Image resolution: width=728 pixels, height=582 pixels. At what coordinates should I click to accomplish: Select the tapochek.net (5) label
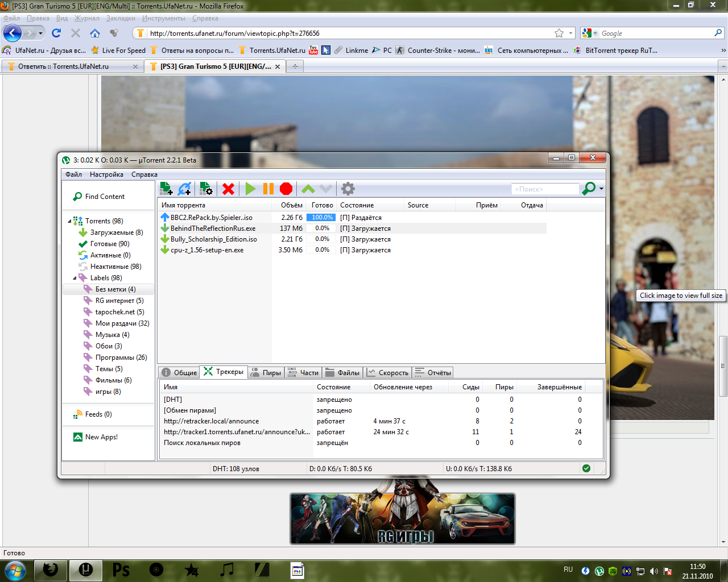click(114, 312)
